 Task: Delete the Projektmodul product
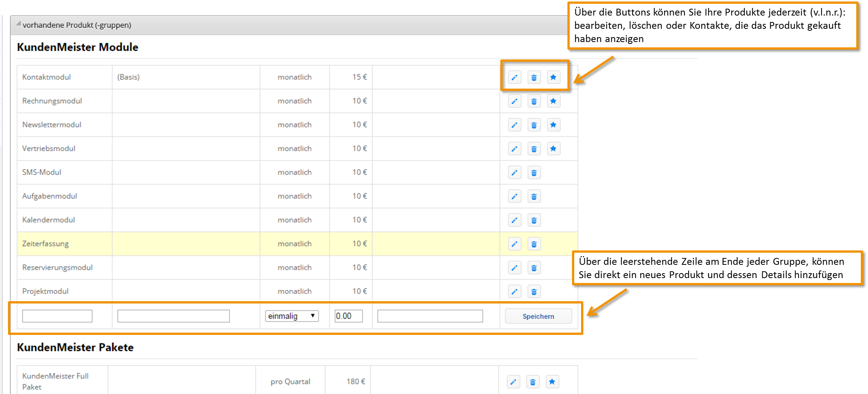coord(534,292)
